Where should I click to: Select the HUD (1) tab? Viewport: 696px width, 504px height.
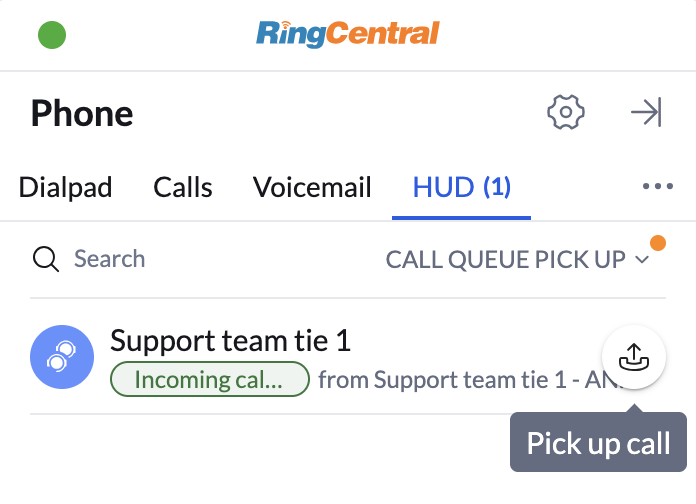click(462, 187)
